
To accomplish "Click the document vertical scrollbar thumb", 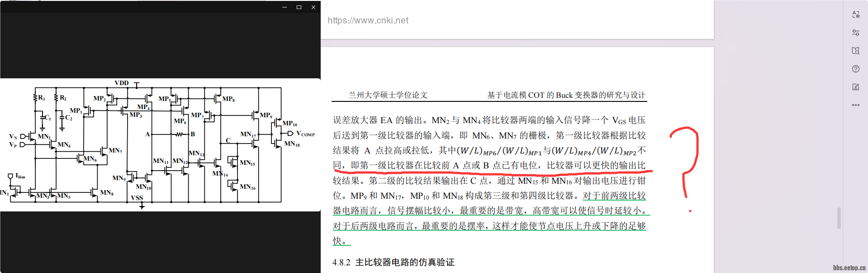I will (x=839, y=218).
